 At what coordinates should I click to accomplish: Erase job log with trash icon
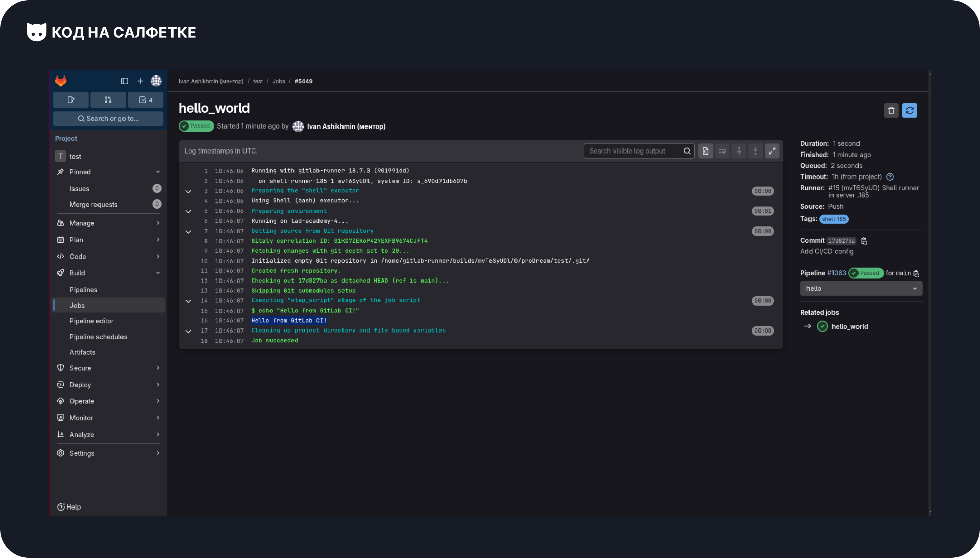(x=891, y=110)
